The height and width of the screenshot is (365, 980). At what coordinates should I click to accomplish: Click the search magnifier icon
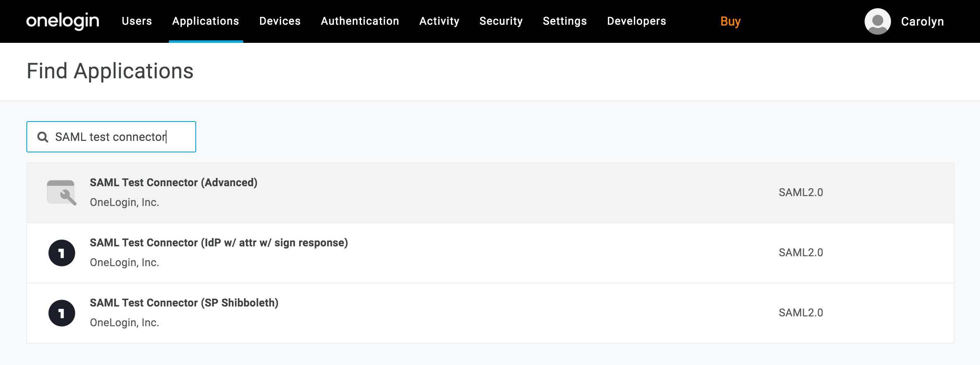(x=43, y=137)
